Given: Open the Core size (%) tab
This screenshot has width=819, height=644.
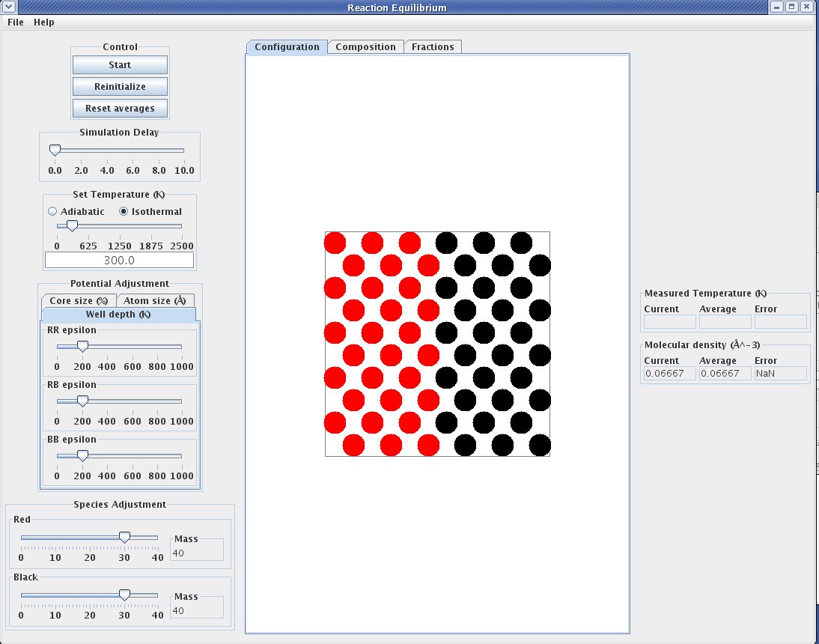Looking at the screenshot, I should pyautogui.click(x=79, y=301).
